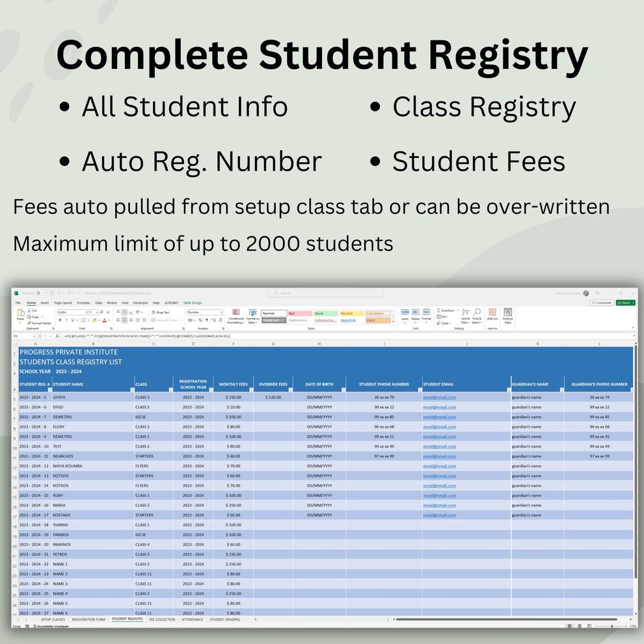Open Sort & Filter options

[x=465, y=316]
